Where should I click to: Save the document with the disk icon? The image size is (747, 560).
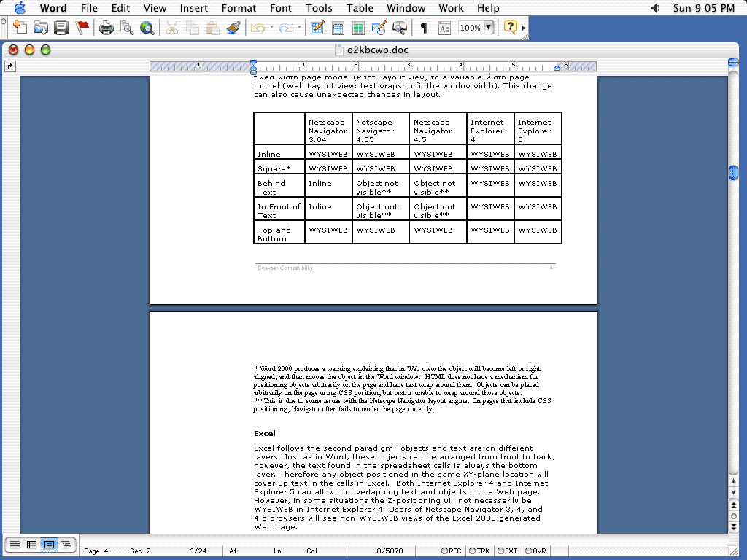coord(61,28)
